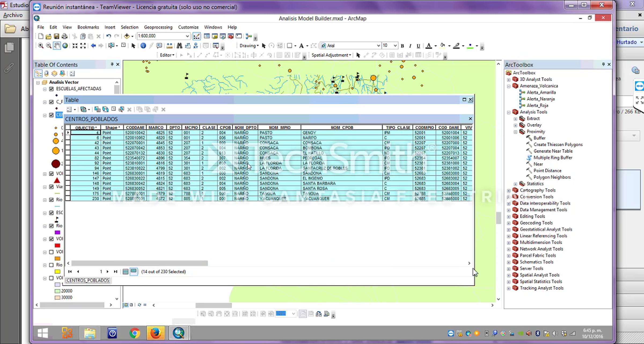Select the Buffer tool in ArcToolbox
644x344 pixels.
pos(539,138)
